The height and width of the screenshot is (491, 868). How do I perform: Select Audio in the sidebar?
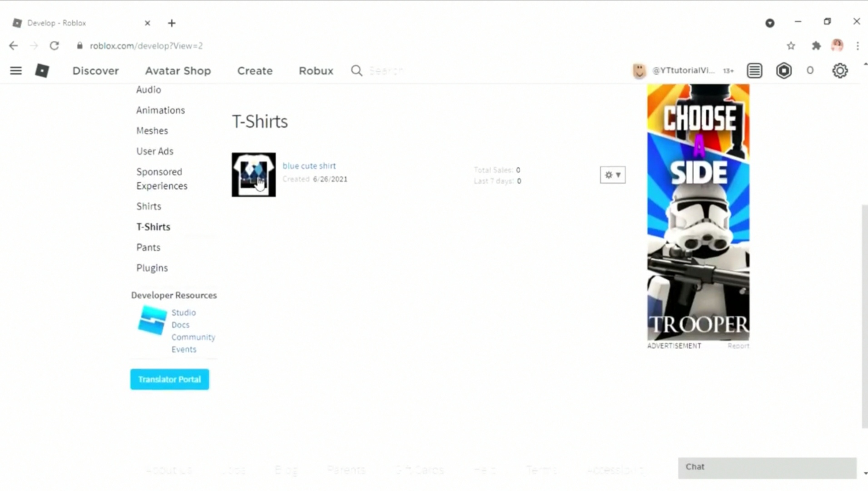point(149,90)
